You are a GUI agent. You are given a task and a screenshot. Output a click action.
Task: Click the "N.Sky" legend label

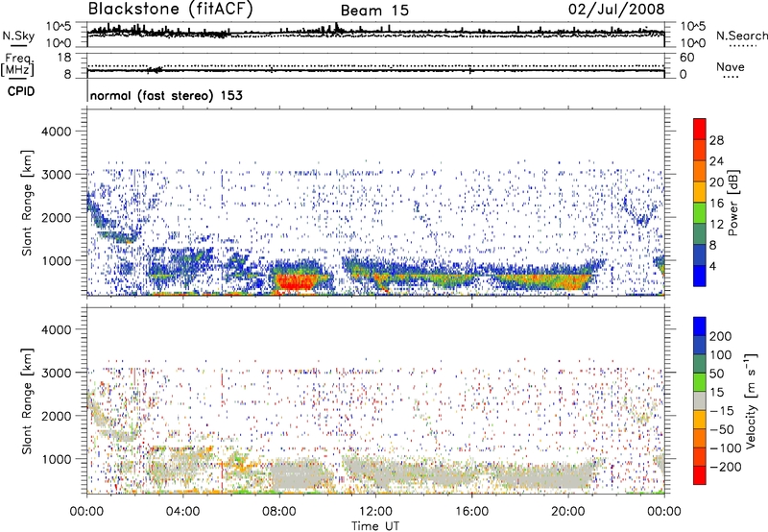pos(18,36)
